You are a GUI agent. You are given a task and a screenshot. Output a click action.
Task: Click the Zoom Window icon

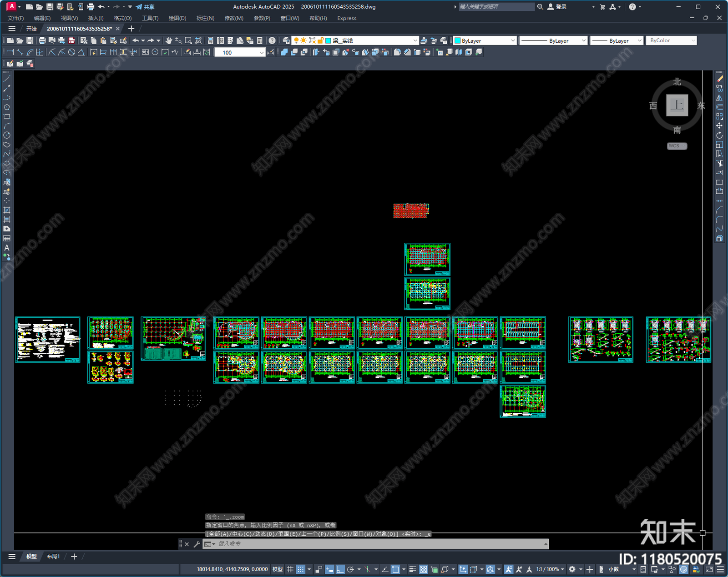click(x=188, y=40)
